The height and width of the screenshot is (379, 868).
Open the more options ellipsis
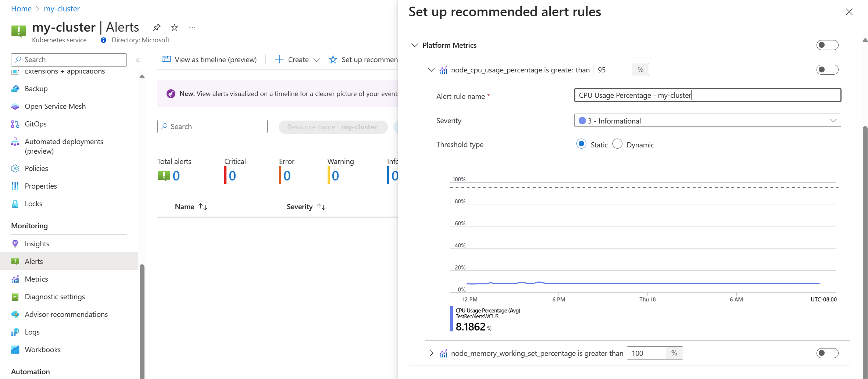pos(192,28)
